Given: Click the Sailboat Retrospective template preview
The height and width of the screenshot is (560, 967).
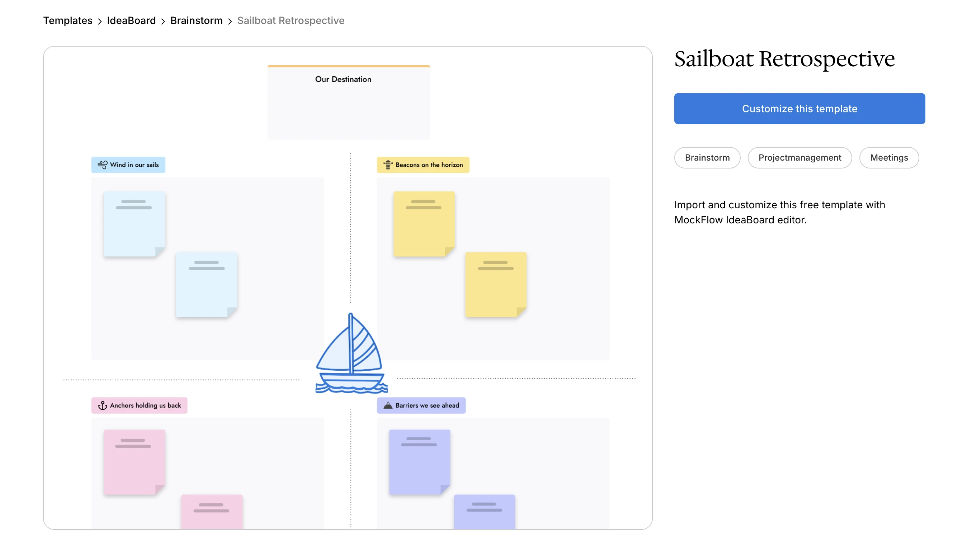Looking at the screenshot, I should pos(348,288).
